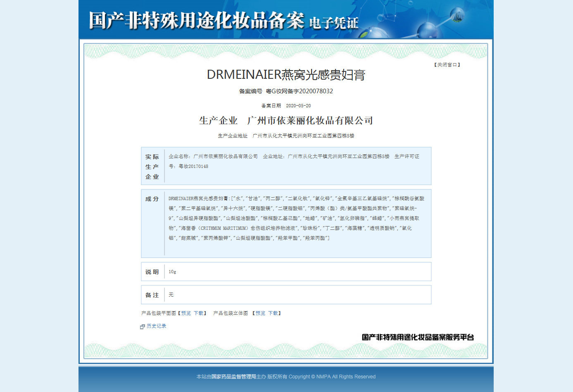Screen dimensions: 573x392
Task: Click the 成分 row label
Action: (152, 199)
